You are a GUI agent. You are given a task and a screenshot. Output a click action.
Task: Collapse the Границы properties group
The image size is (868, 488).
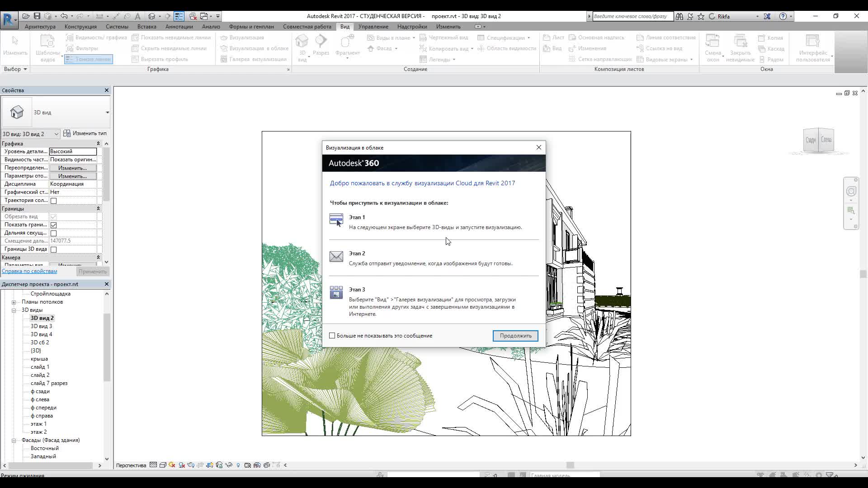(98, 209)
